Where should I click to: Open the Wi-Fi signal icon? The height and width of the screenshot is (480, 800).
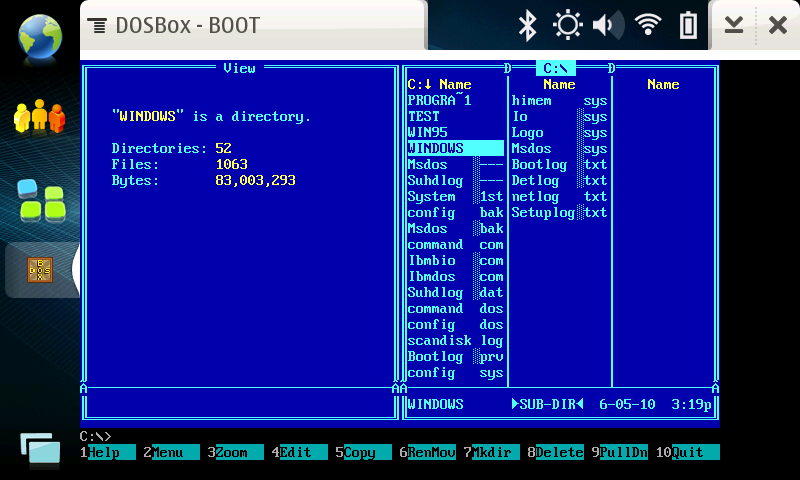(648, 24)
